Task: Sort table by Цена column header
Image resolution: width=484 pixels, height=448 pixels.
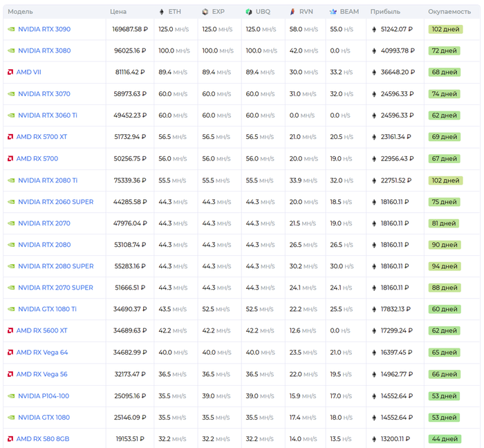Action: 118,12
